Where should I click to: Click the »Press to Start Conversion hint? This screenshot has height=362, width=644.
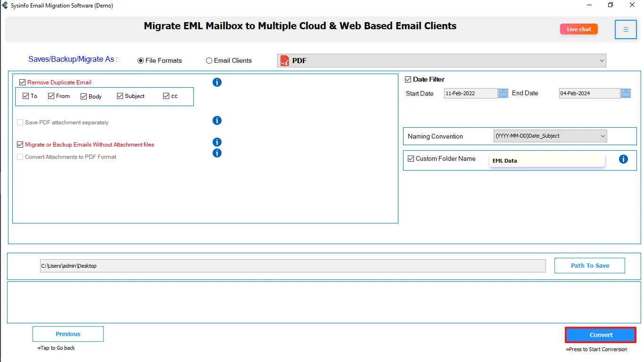[596, 350]
